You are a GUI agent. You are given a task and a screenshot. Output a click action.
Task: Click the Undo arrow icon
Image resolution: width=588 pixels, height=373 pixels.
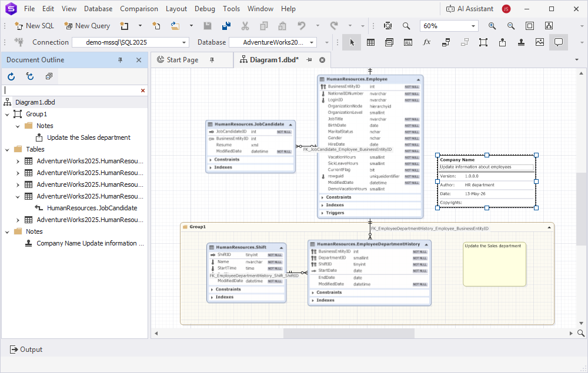click(x=302, y=26)
